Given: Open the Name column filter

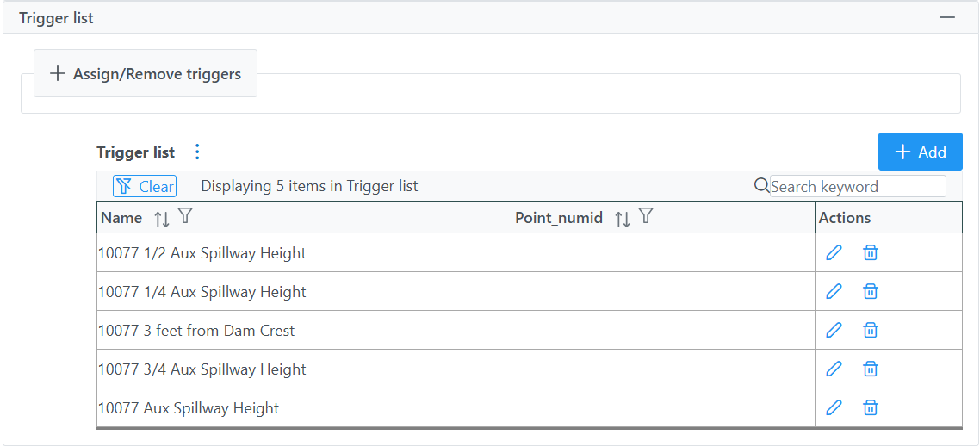Looking at the screenshot, I should point(185,216).
